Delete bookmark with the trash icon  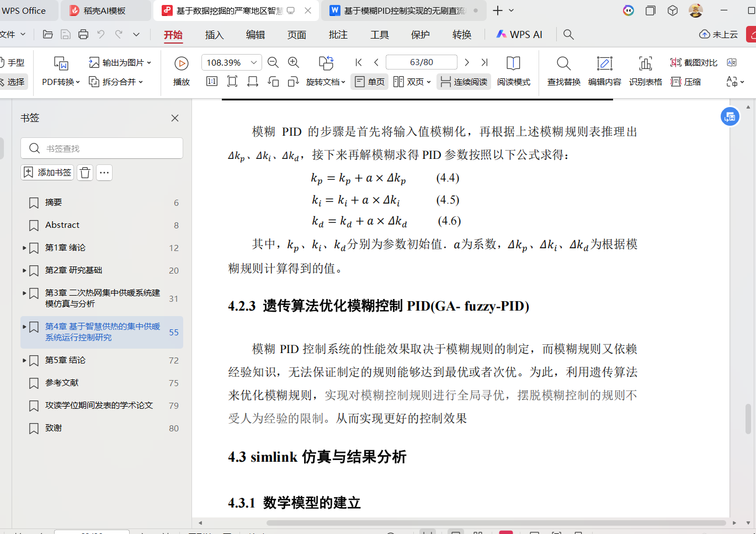point(85,173)
